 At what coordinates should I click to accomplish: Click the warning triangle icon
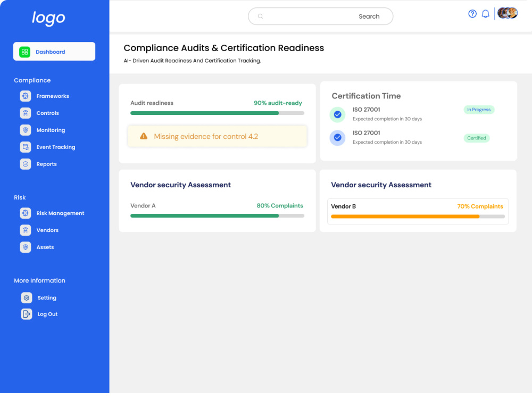tap(144, 136)
